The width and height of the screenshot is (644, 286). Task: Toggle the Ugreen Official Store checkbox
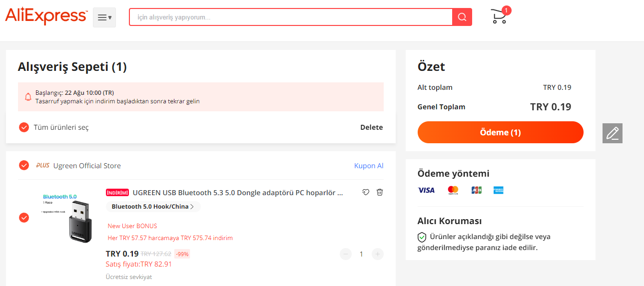pos(24,165)
